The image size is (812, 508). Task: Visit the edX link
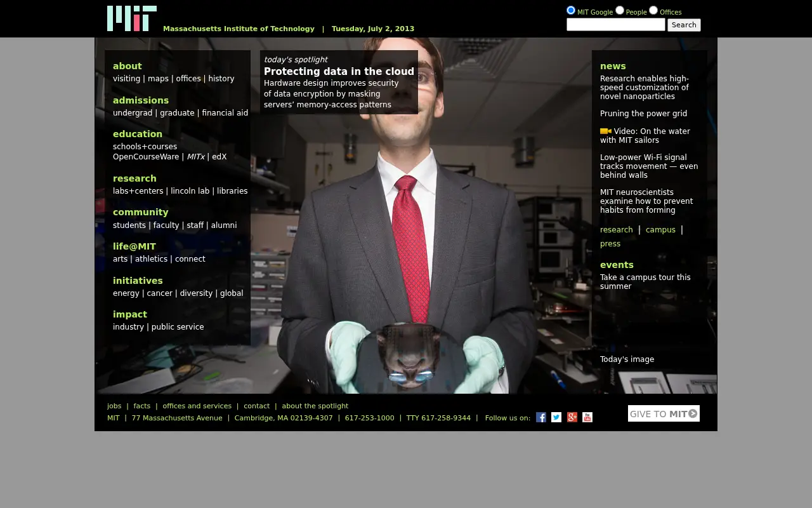tap(219, 157)
